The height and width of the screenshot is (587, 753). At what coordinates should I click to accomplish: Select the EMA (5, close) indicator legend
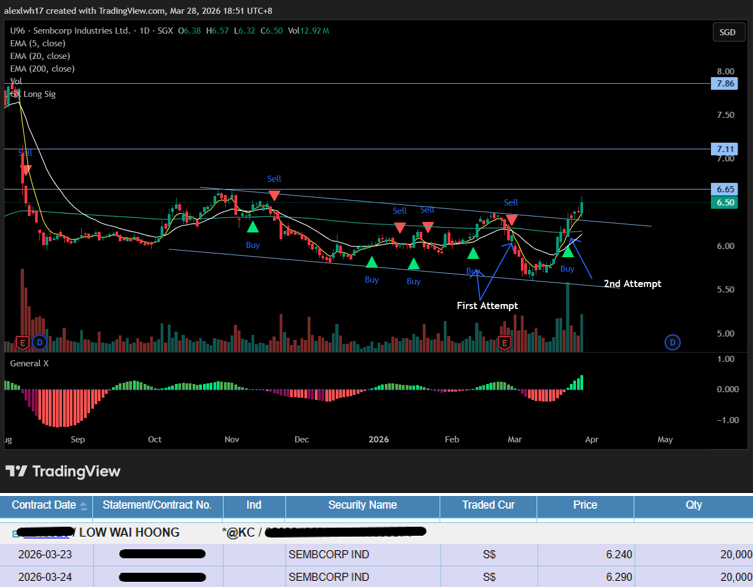pyautogui.click(x=40, y=43)
